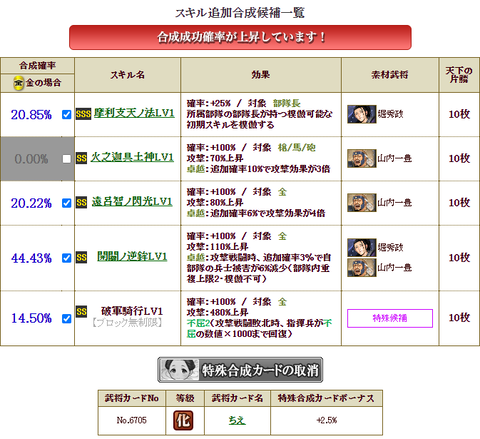
Task: Click the 20.22% probability value
Action: tap(31, 203)
